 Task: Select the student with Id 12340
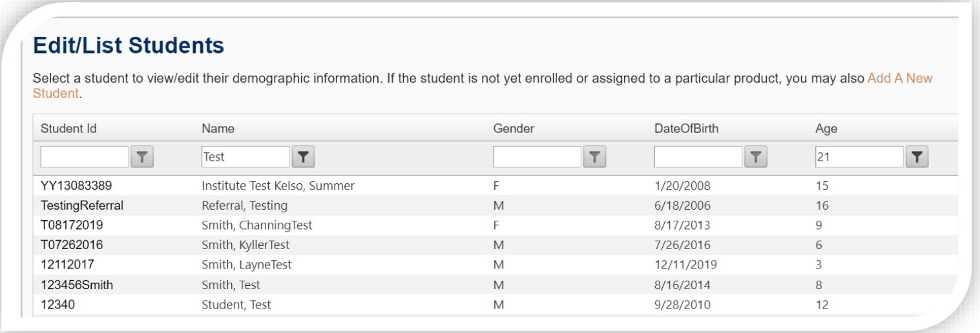coord(57,305)
